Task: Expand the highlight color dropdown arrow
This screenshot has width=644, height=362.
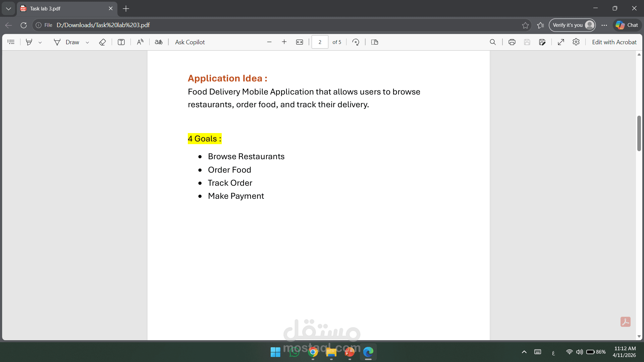Action: point(40,43)
